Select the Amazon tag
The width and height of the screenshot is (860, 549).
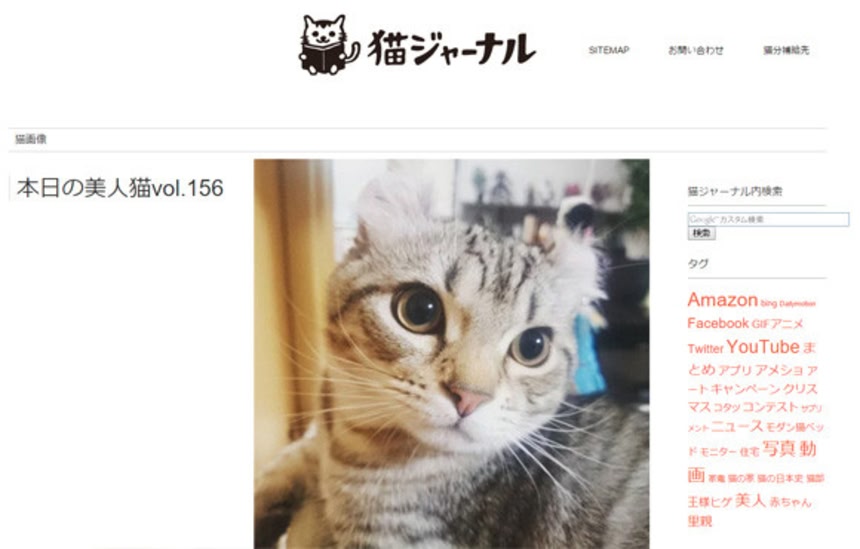[722, 300]
